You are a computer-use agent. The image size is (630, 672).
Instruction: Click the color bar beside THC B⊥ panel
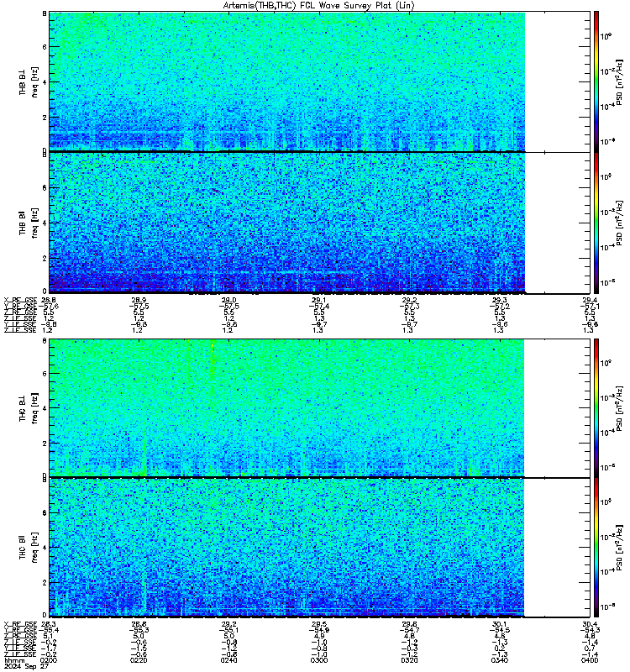click(596, 408)
